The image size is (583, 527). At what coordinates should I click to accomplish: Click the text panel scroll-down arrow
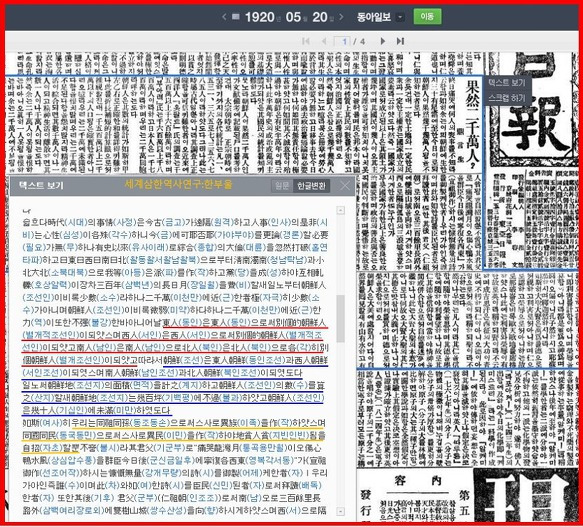pos(340,511)
